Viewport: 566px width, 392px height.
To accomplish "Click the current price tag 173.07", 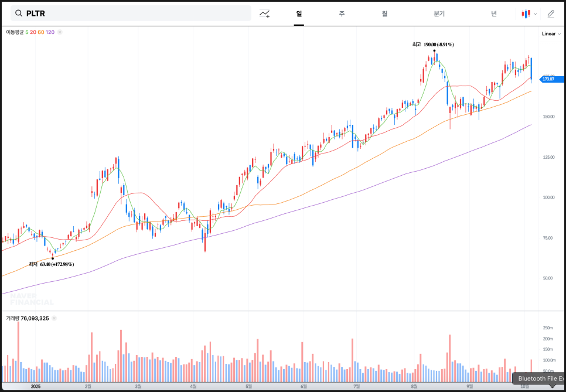I will [550, 79].
